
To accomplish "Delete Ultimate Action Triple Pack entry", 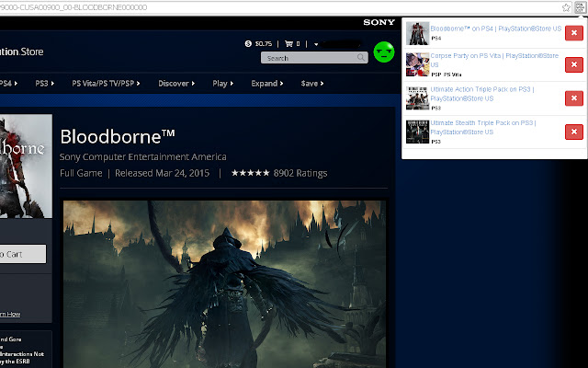I will [x=573, y=99].
